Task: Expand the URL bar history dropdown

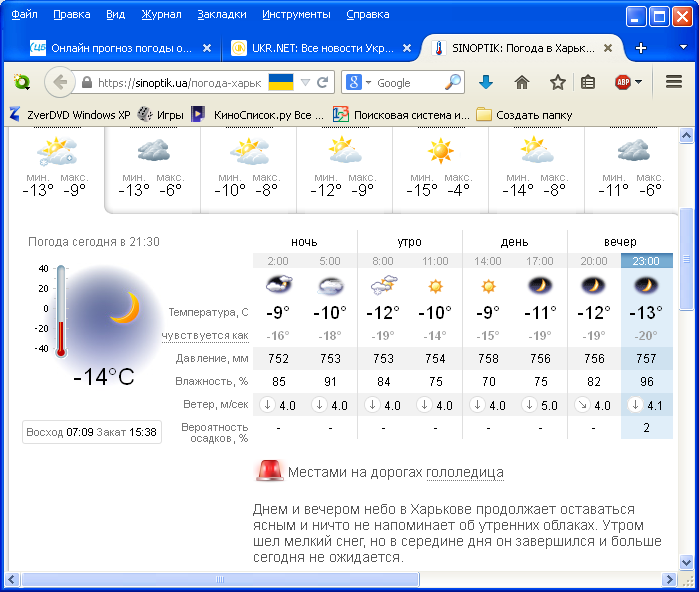Action: point(306,82)
